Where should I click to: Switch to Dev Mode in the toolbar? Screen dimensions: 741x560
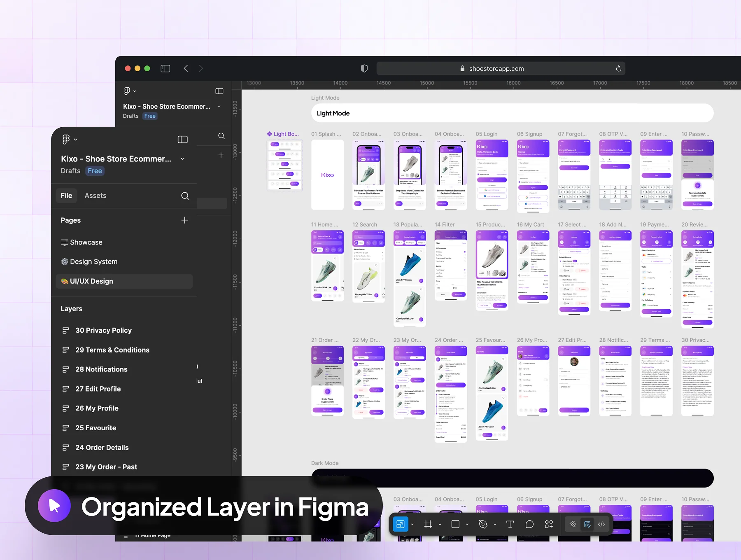601,524
